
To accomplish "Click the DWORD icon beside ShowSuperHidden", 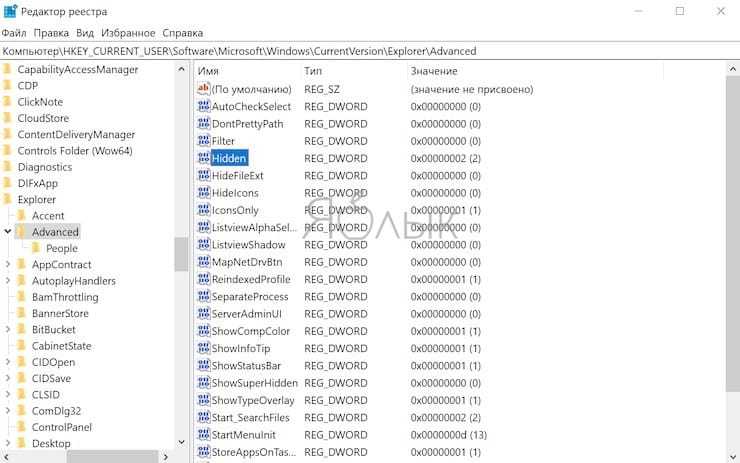I will pyautogui.click(x=203, y=383).
